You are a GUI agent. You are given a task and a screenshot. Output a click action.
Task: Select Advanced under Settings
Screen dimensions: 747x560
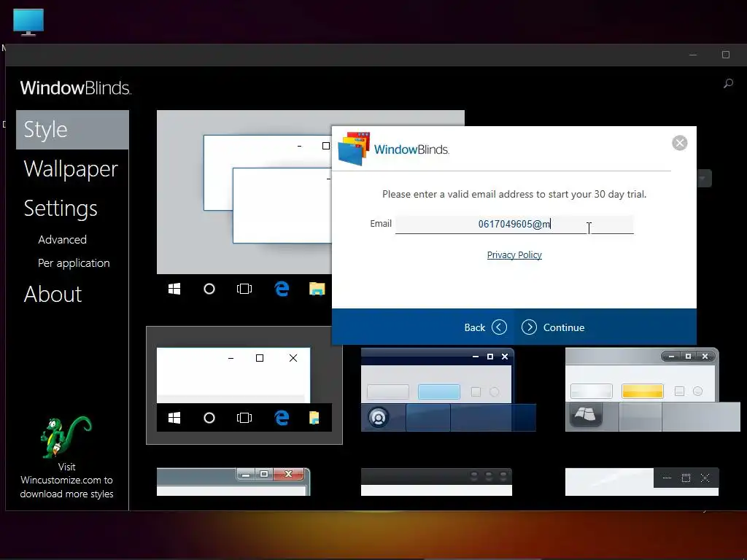[x=63, y=239]
